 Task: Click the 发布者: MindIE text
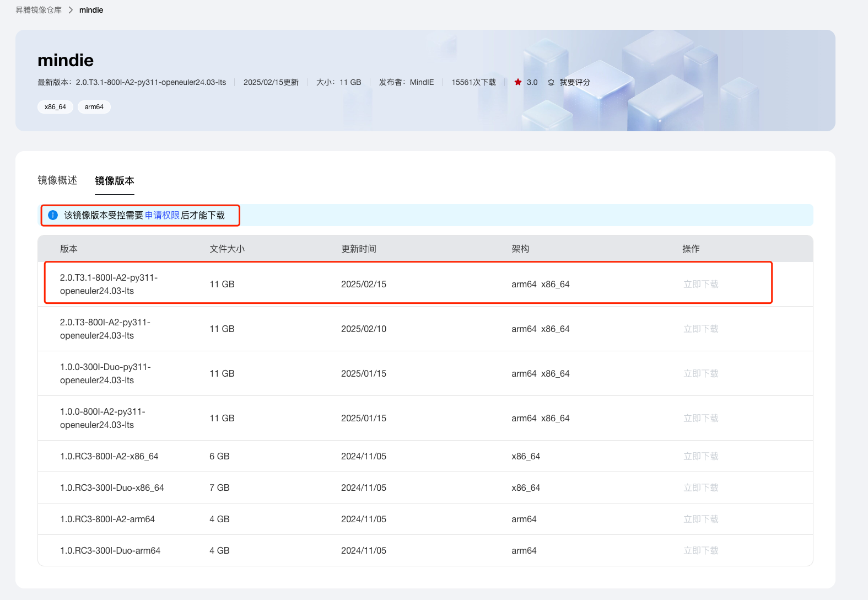(407, 82)
